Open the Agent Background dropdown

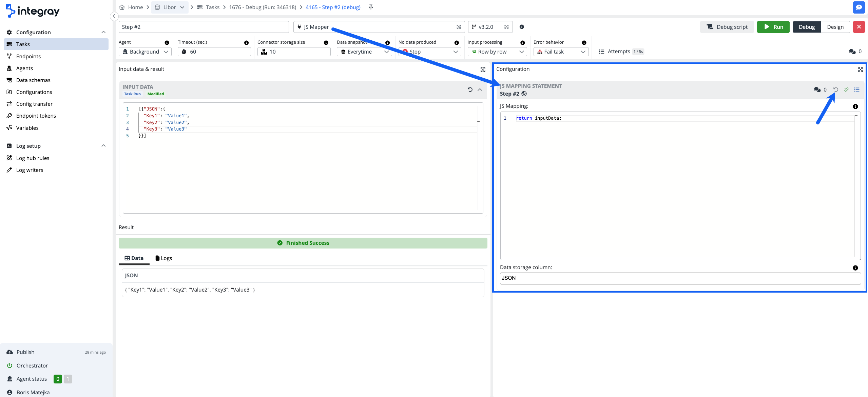(x=145, y=52)
